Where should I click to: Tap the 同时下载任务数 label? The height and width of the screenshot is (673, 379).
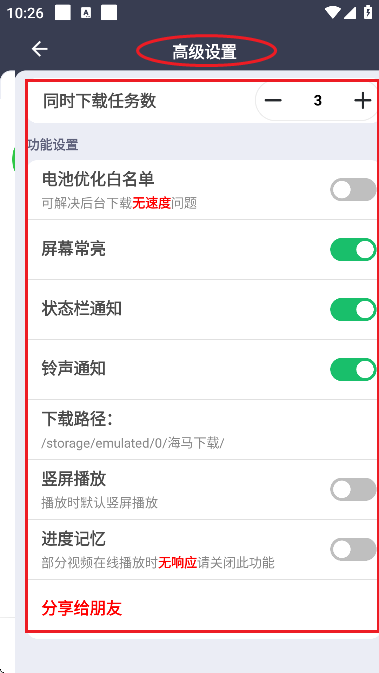(99, 101)
